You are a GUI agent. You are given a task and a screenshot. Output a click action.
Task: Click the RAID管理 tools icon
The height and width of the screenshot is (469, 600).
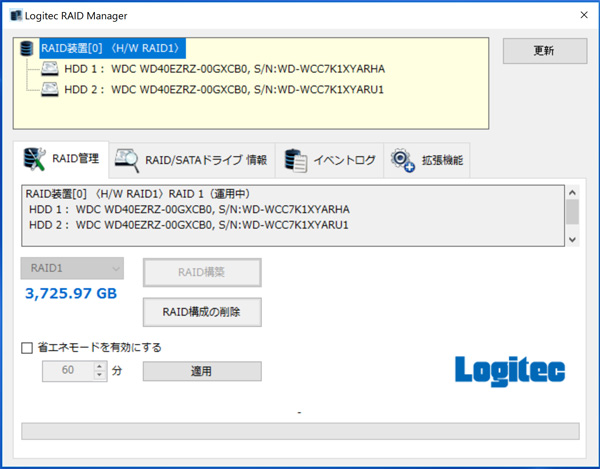coord(34,159)
